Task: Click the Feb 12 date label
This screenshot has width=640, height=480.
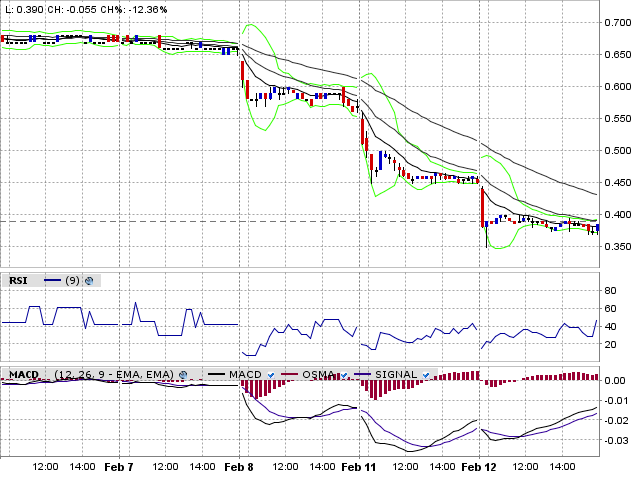Action: (479, 467)
